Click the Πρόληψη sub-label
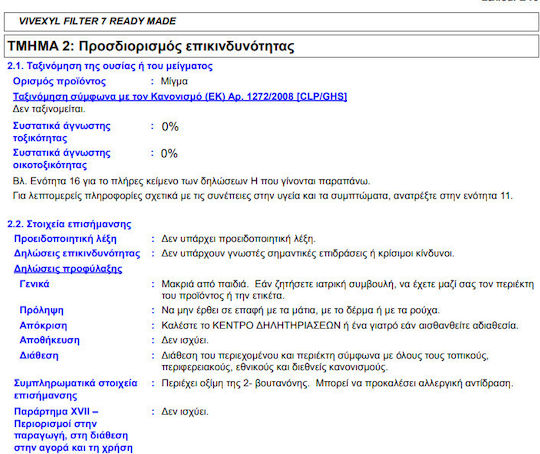 [x=41, y=310]
